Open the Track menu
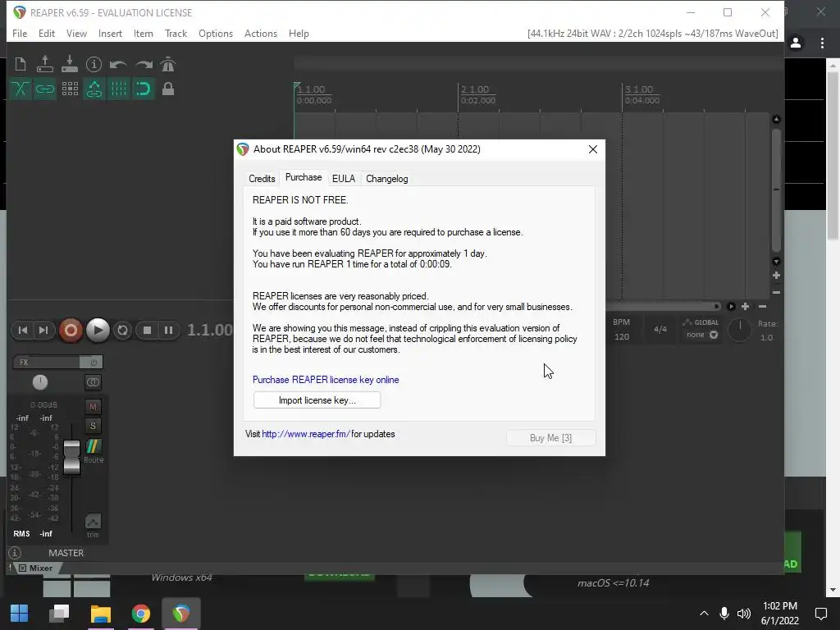This screenshot has height=630, width=840. point(176,33)
